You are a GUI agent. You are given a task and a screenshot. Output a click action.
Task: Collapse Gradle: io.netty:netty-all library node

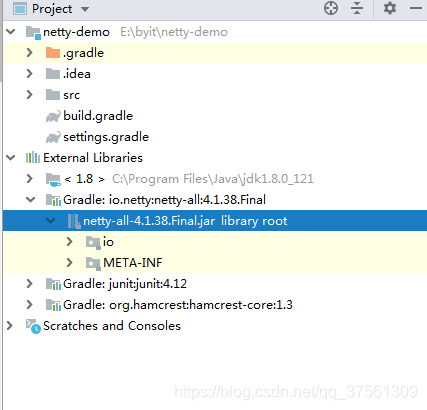click(31, 200)
